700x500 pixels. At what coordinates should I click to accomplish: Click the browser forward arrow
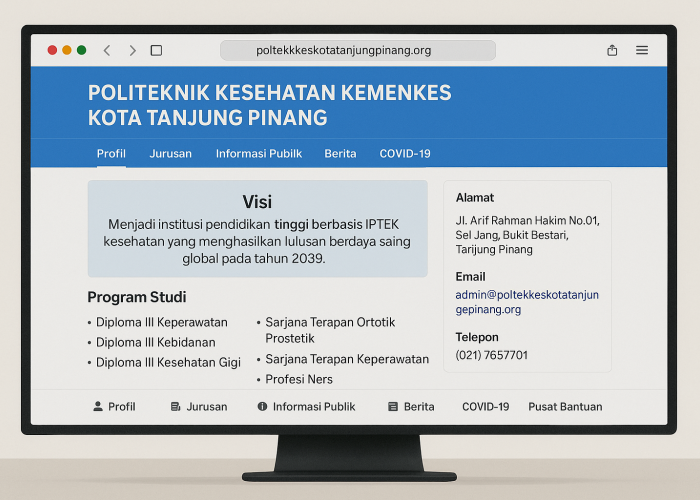click(133, 50)
